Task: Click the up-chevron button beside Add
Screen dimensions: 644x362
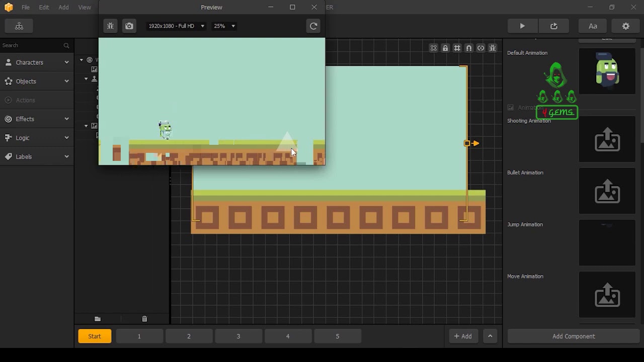Action: (x=490, y=336)
